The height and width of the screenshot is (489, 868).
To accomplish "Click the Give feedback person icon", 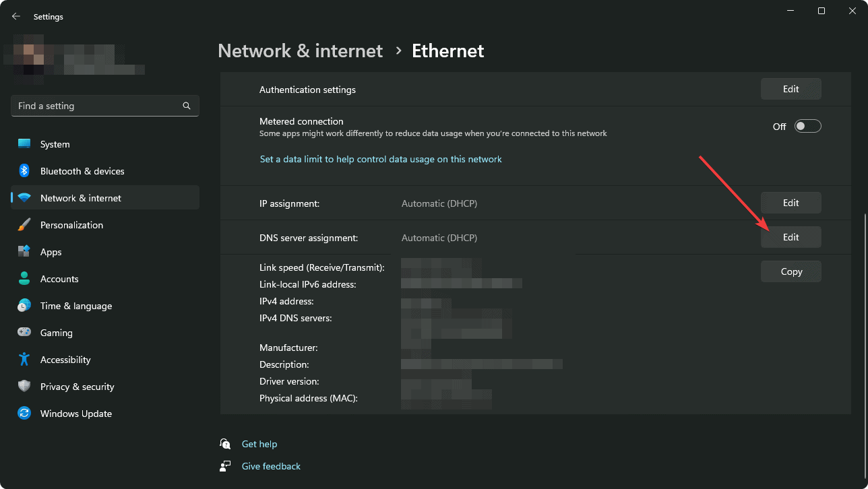I will tap(225, 466).
